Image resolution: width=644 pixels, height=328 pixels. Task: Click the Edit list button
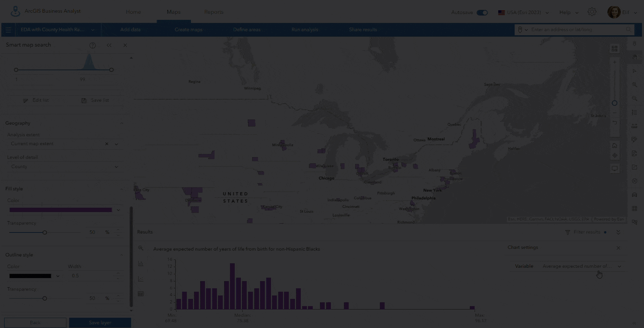pyautogui.click(x=36, y=100)
